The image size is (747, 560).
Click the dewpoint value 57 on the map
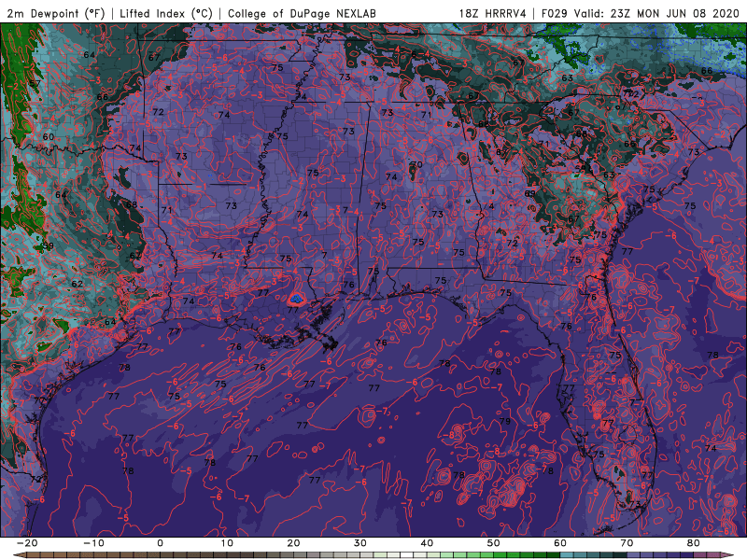click(x=35, y=84)
